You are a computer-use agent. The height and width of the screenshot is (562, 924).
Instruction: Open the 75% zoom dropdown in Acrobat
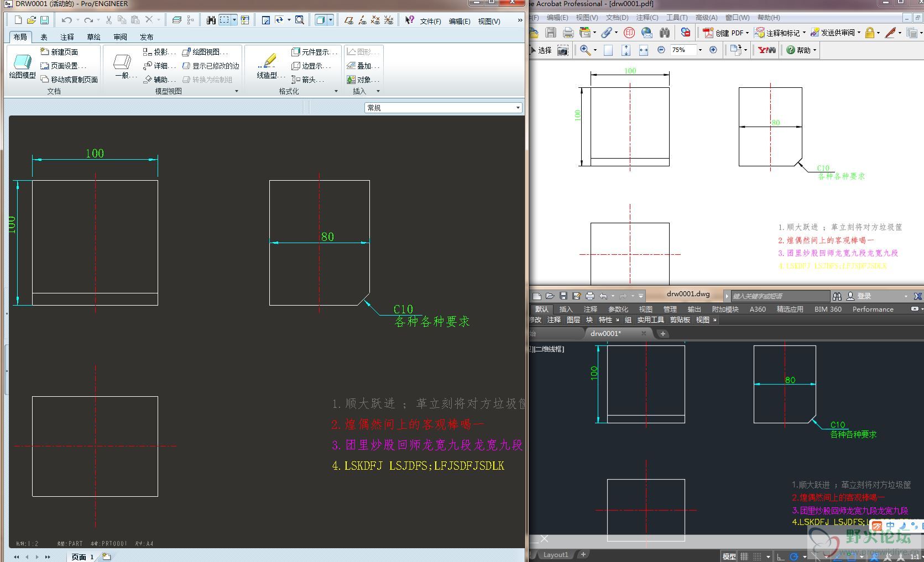click(x=700, y=50)
